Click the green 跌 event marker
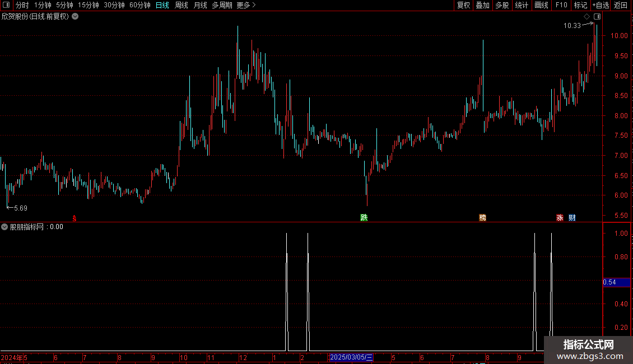 (364, 217)
